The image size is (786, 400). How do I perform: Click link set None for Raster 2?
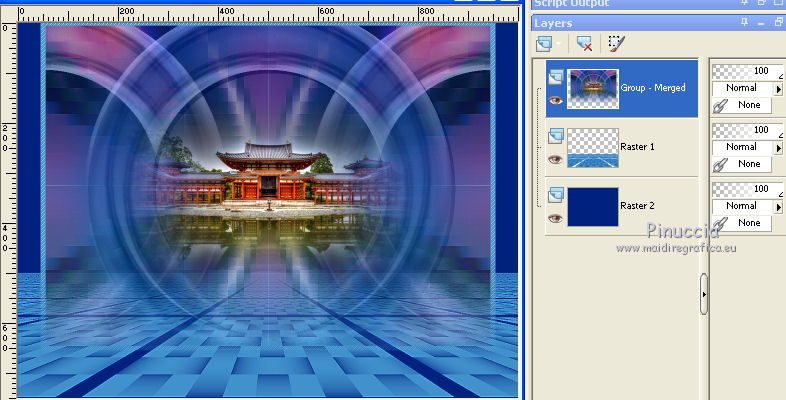tap(749, 223)
